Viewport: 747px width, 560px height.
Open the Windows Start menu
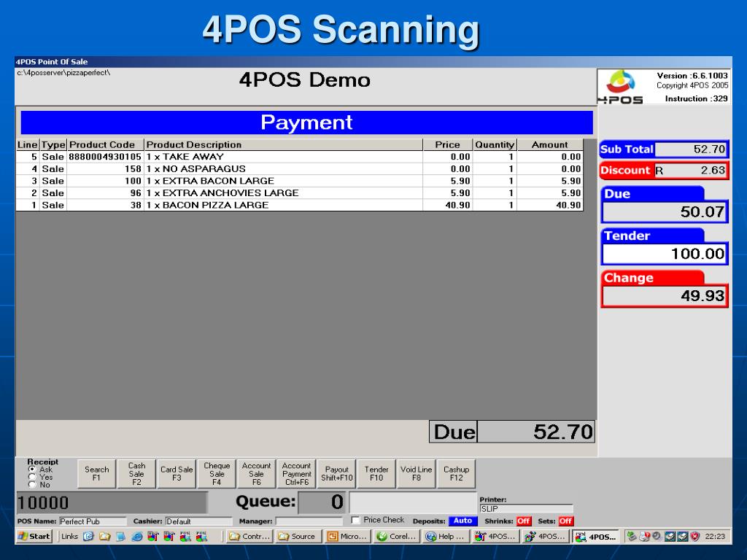click(x=34, y=537)
